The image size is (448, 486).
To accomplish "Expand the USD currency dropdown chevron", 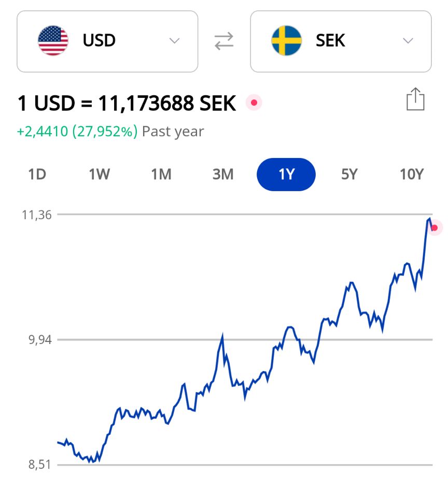I will (175, 41).
